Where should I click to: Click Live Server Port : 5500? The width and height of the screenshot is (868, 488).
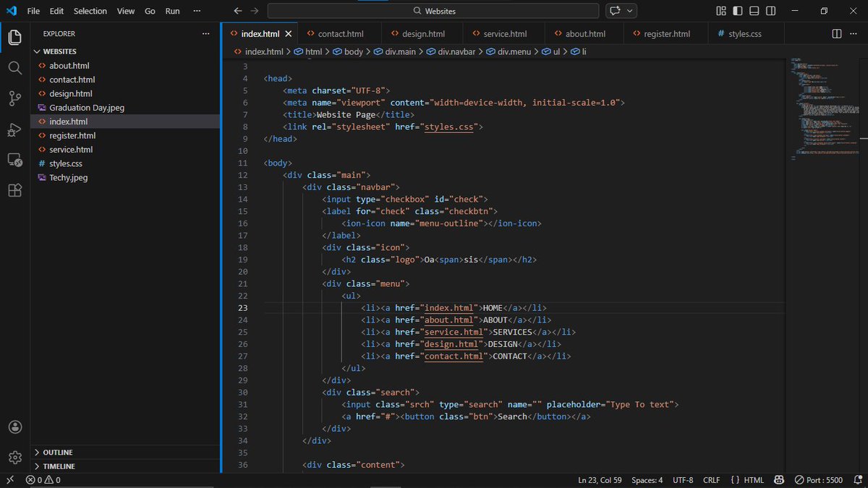818,480
